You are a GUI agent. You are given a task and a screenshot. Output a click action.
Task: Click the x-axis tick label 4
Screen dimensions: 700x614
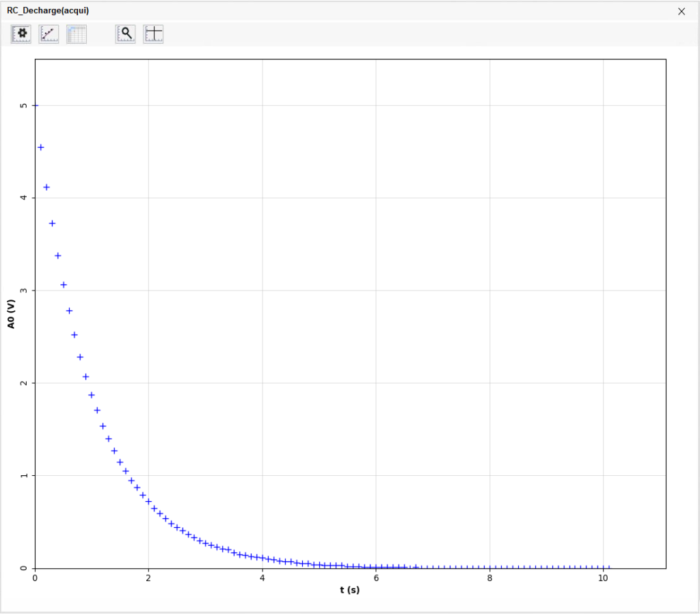pos(262,578)
